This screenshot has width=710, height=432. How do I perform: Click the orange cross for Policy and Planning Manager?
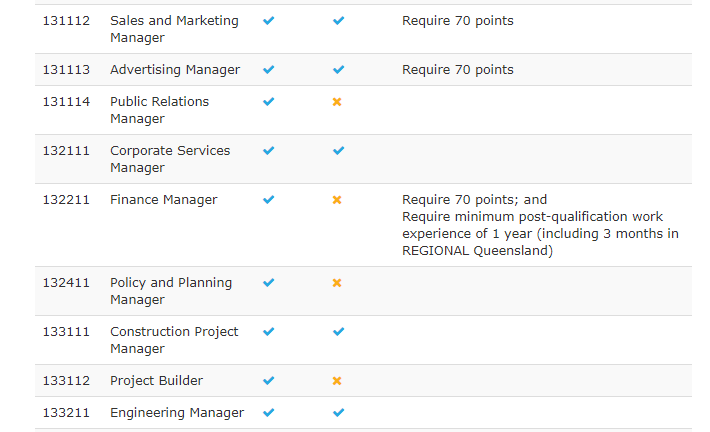click(x=337, y=283)
